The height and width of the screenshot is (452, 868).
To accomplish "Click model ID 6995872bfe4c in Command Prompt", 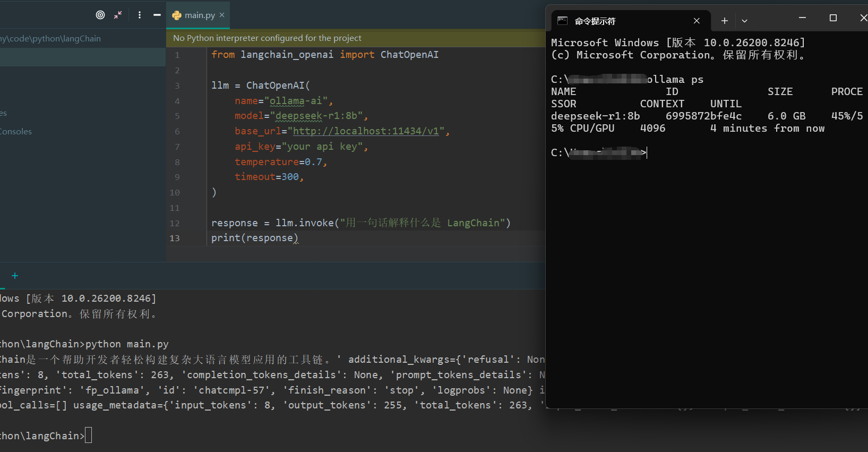I will pos(704,116).
